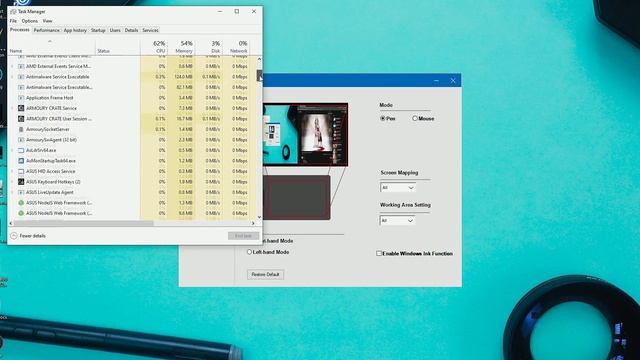
Task: Click the 18.7 MB memory value
Action: coord(184,119)
